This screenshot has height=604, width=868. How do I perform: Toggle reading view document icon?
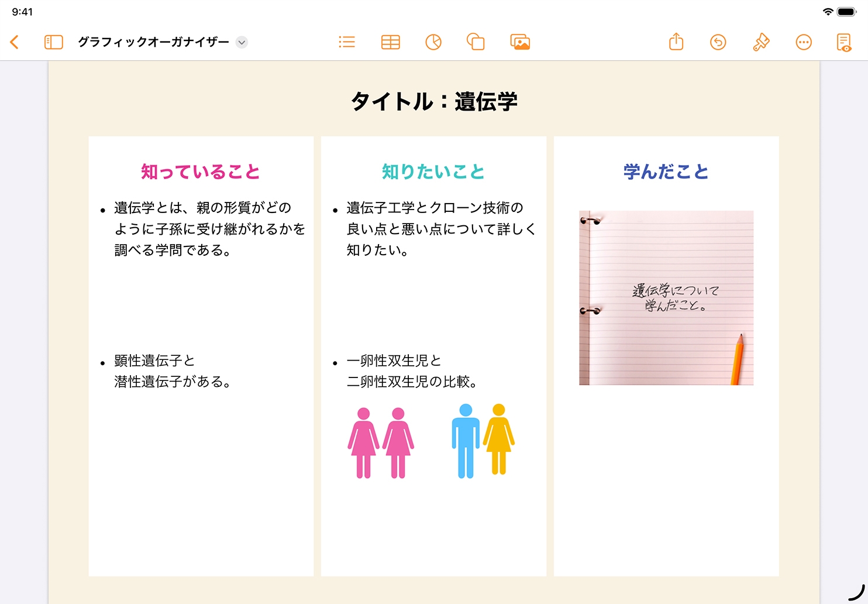tap(843, 42)
